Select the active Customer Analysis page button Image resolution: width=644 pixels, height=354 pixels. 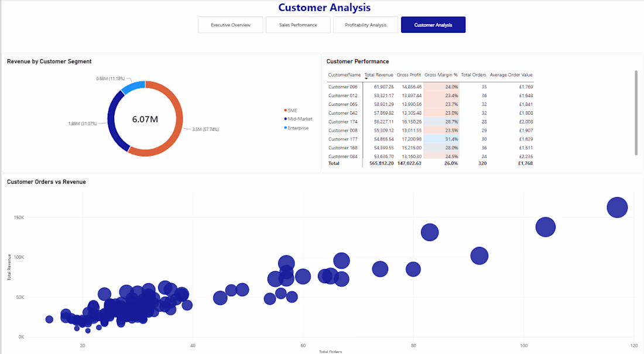(x=433, y=25)
